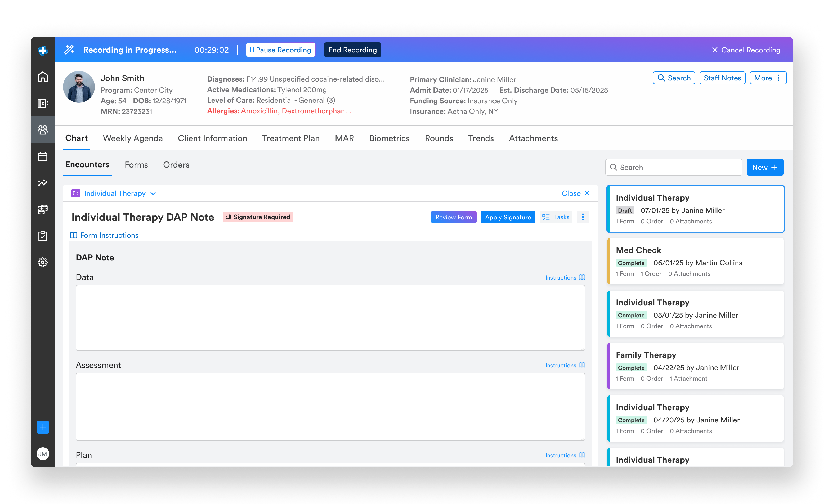Open Staff Notes

[722, 78]
